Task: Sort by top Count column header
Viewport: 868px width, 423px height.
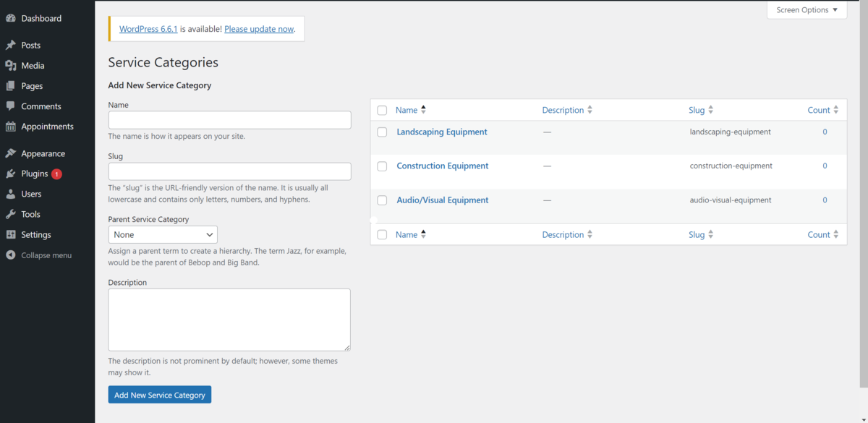Action: 819,110
